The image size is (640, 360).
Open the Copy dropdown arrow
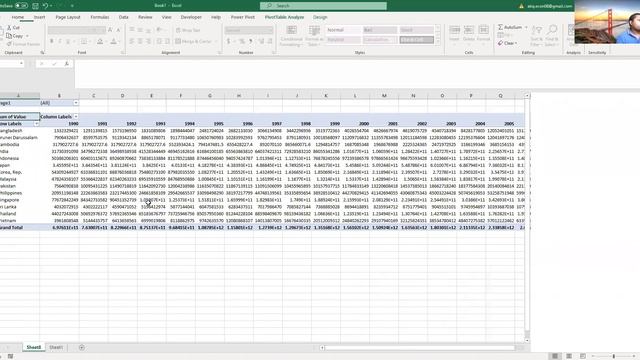(27, 36)
